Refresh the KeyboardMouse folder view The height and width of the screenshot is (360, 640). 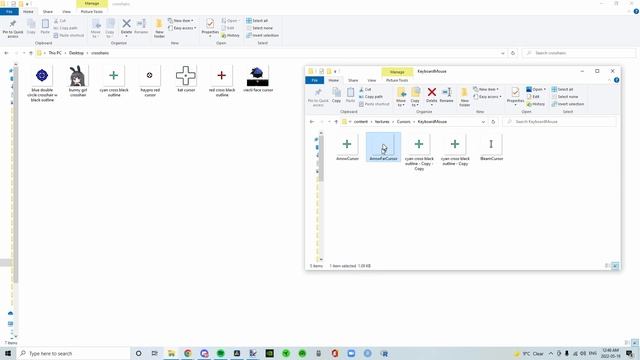click(493, 122)
